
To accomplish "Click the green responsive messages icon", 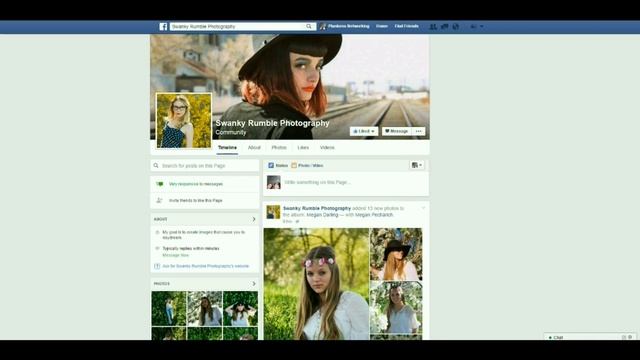I will (160, 184).
